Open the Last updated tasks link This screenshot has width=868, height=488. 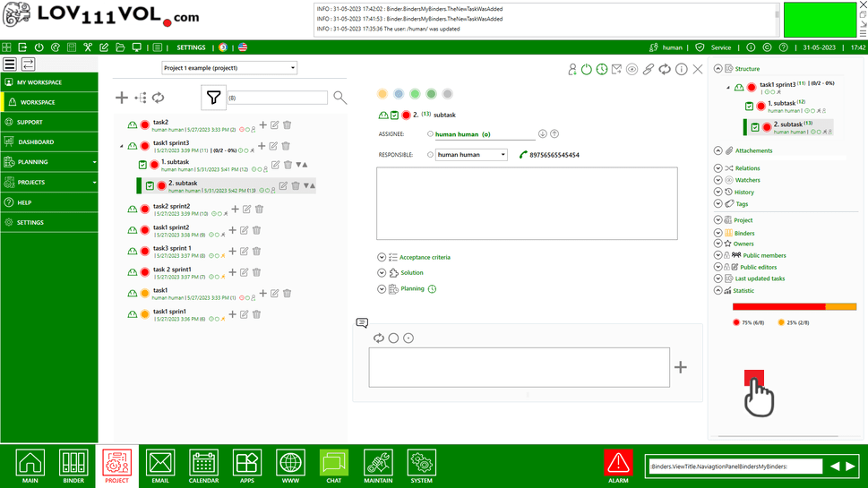coord(760,278)
